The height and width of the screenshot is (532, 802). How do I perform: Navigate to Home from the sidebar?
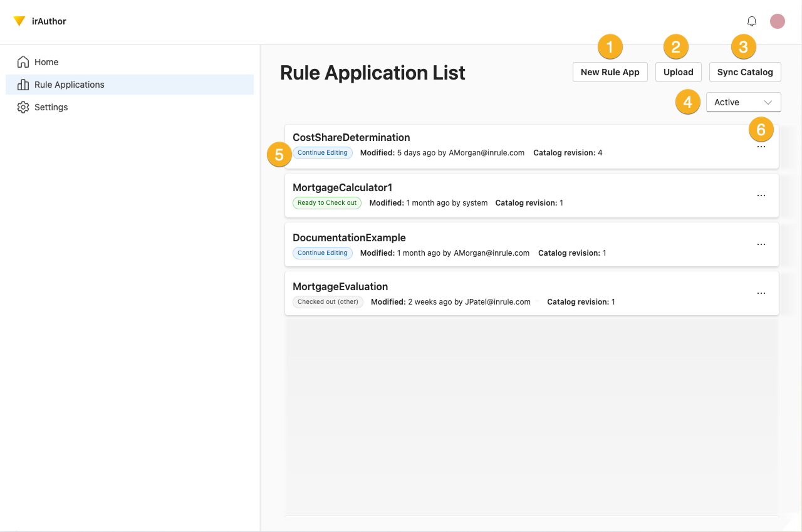(x=47, y=61)
